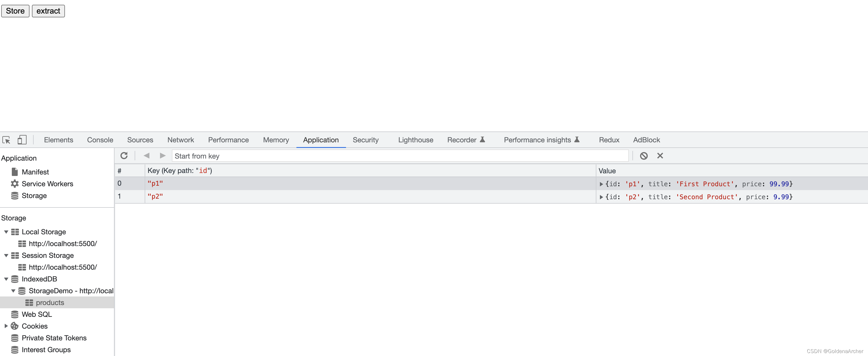This screenshot has height=356, width=868.
Task: Open the Manifest item in sidebar
Action: coord(35,172)
